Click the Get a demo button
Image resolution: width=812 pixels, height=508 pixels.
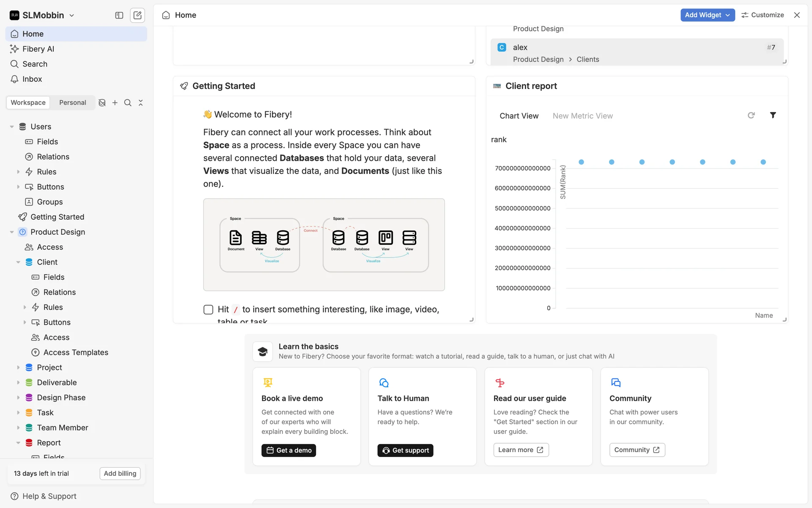tap(288, 450)
